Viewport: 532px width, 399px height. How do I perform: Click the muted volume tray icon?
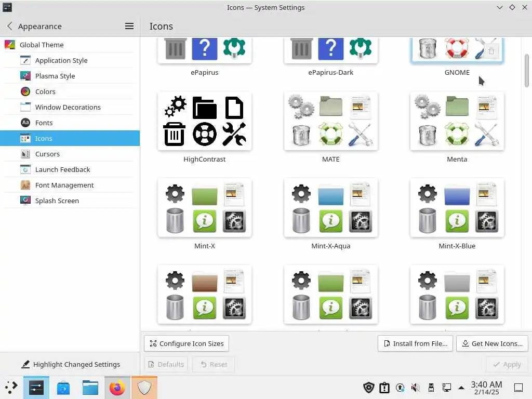415,388
